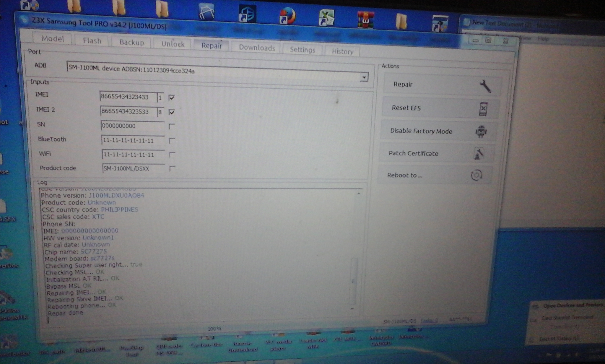Open the folder icon right of WinRAR
The image size is (605, 364).
click(401, 21)
